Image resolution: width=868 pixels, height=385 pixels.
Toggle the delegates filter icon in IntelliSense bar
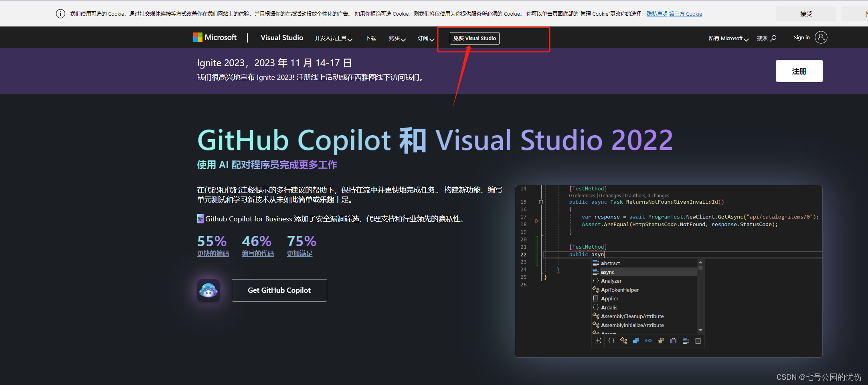click(673, 340)
